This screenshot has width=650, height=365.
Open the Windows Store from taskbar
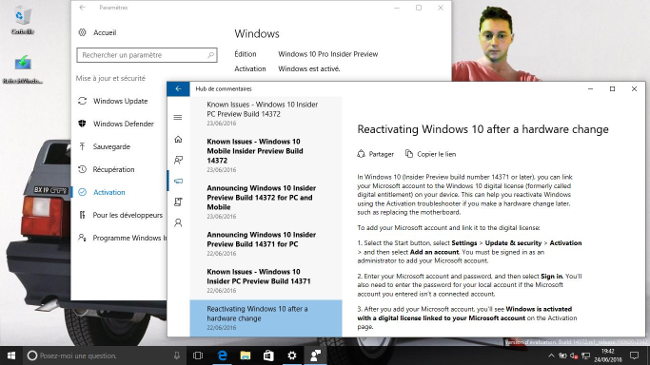[269, 355]
